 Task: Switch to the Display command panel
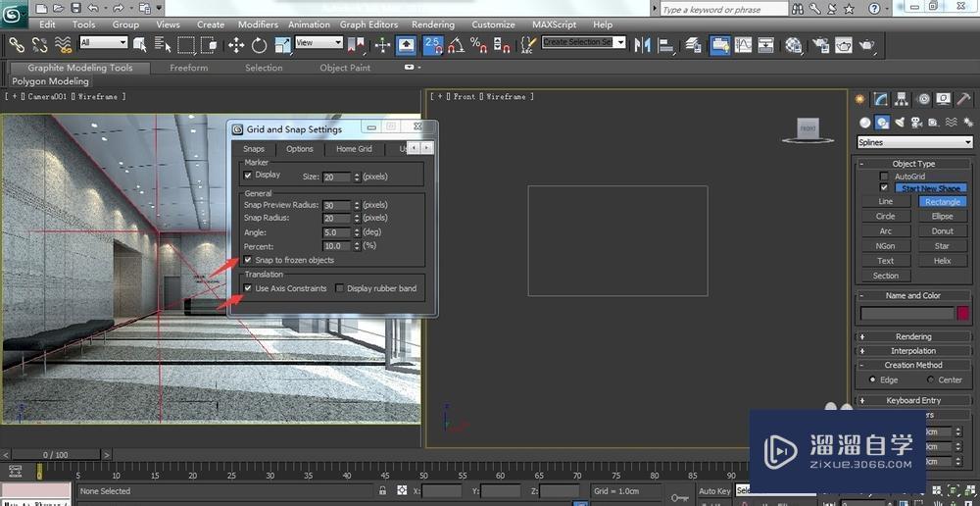(x=944, y=99)
